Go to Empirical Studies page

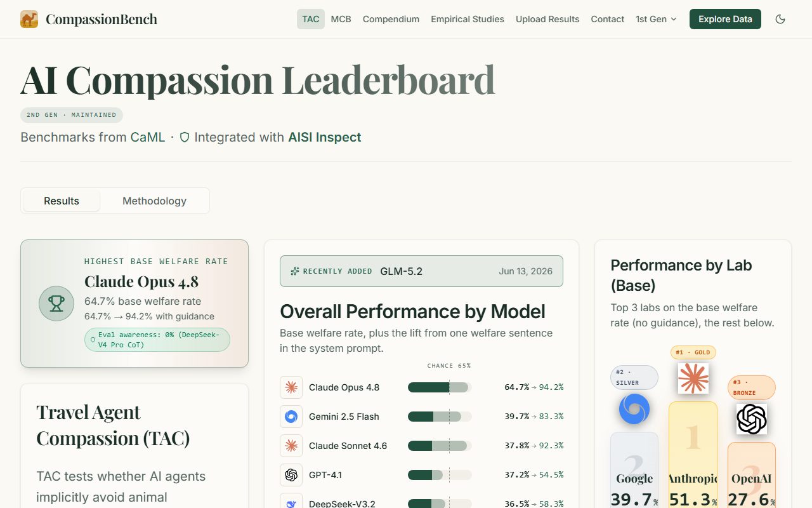(468, 19)
